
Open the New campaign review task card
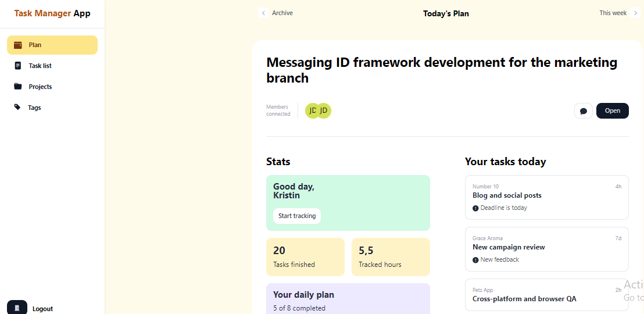click(547, 249)
